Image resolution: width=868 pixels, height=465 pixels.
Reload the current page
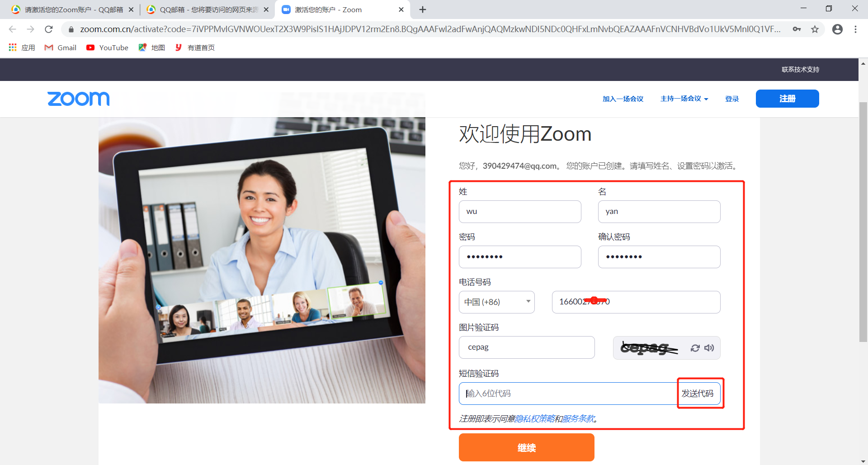(49, 29)
